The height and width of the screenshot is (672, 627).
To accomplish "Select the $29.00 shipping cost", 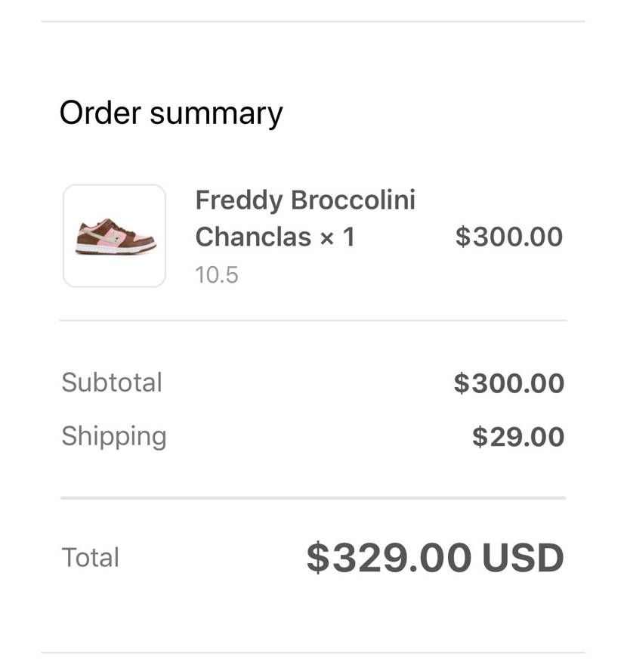I will pyautogui.click(x=517, y=437).
